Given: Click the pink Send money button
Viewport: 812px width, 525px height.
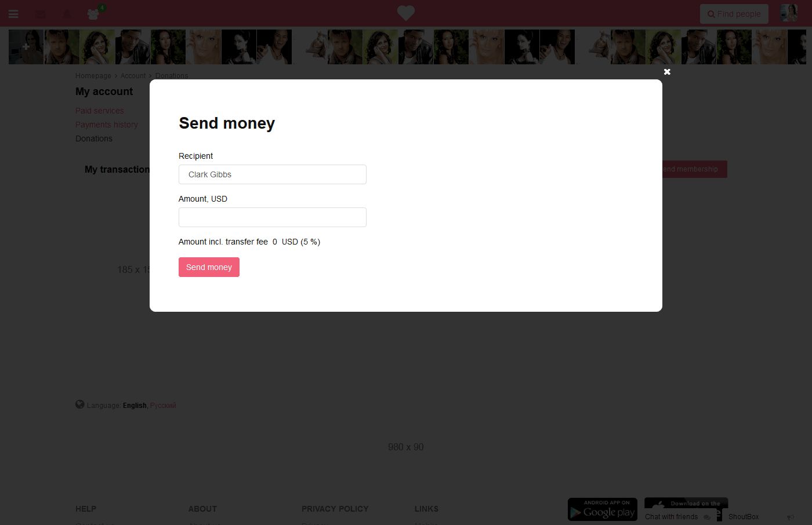Looking at the screenshot, I should [x=209, y=267].
